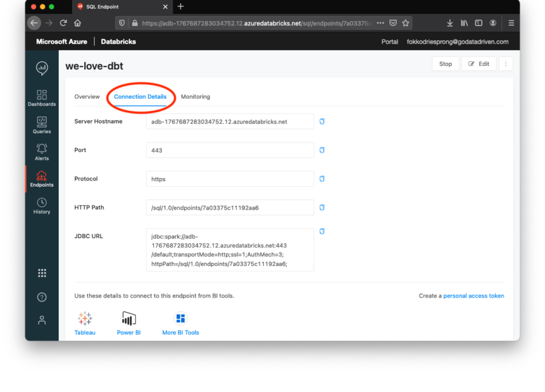Open the Queries sidebar item
The width and height of the screenshot is (545, 392).
coord(42,125)
